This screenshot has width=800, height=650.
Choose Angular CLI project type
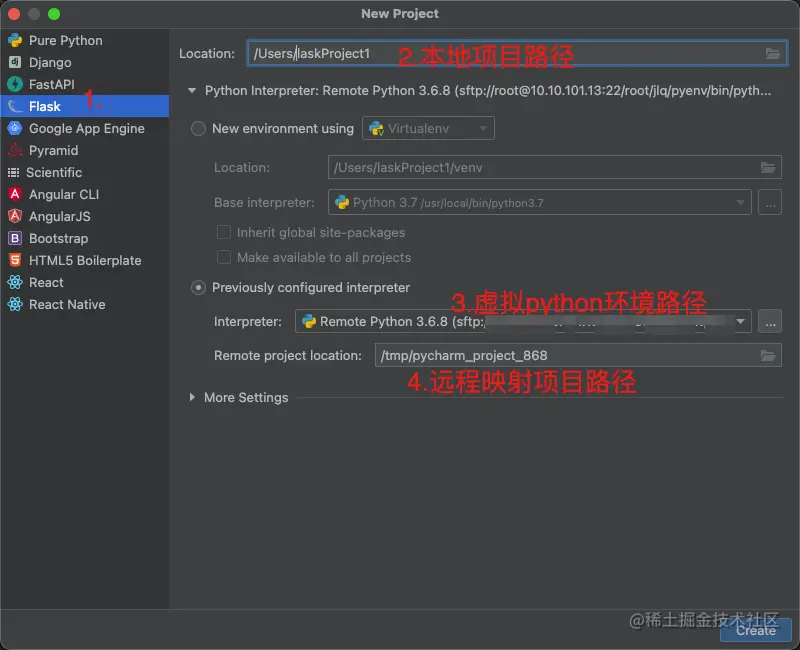click(64, 194)
